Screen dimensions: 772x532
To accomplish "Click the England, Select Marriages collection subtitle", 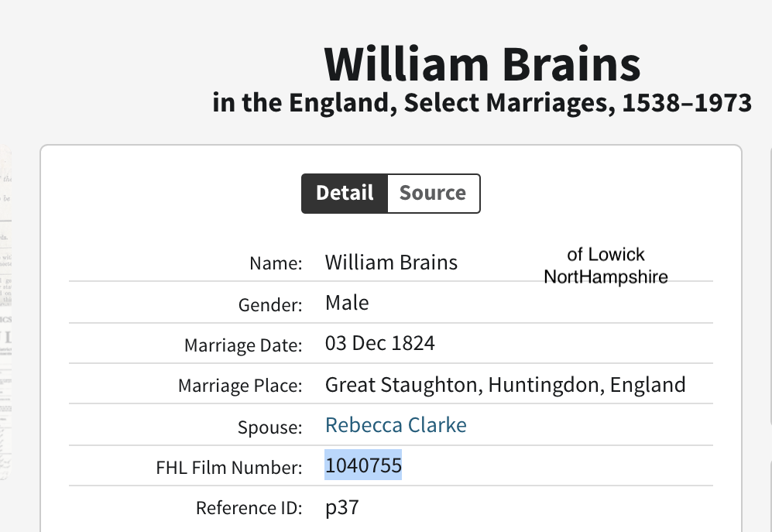I will (x=482, y=103).
